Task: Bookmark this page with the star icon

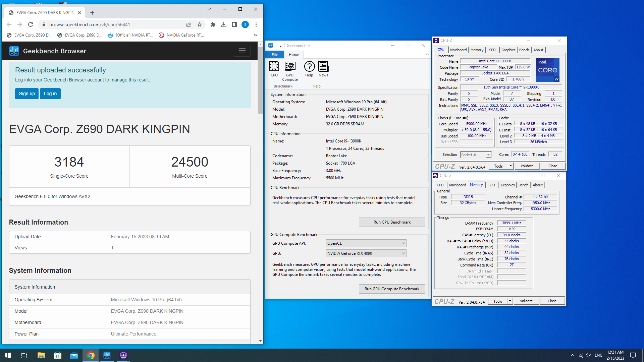Action: pyautogui.click(x=200, y=24)
